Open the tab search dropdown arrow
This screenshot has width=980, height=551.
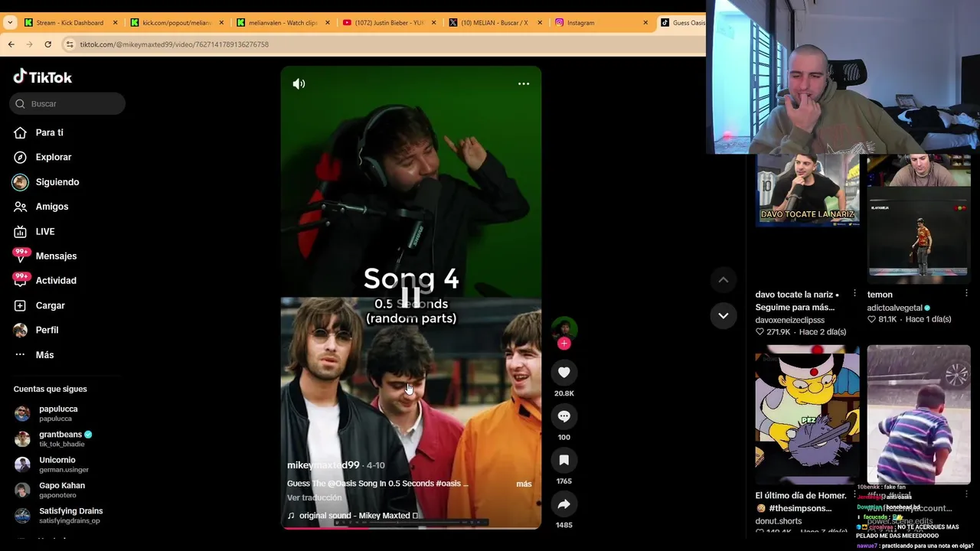[x=10, y=23]
